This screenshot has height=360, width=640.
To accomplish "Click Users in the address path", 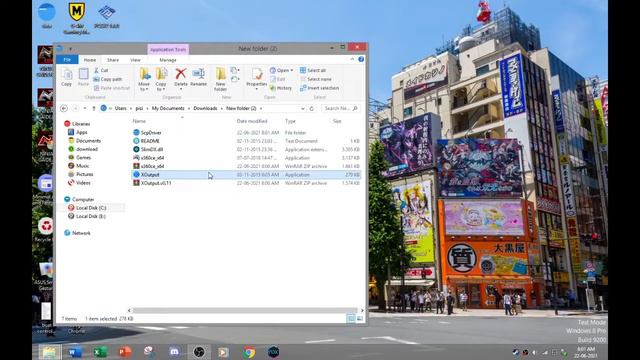I will (x=120, y=108).
